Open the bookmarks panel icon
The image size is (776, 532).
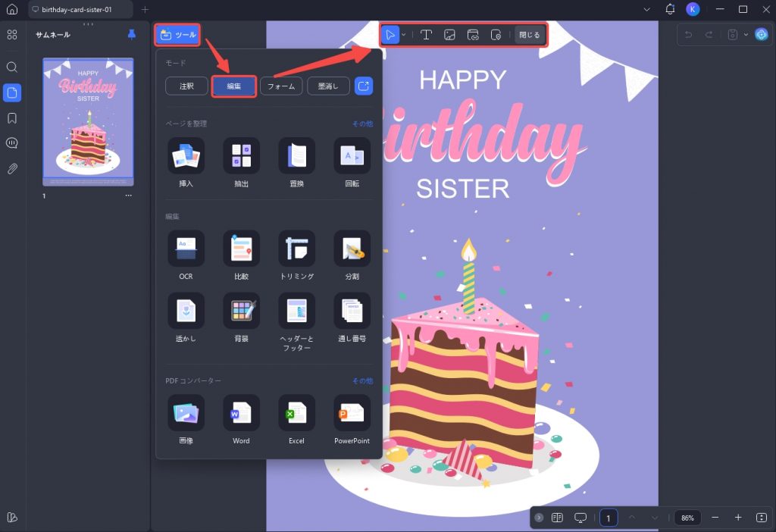pyautogui.click(x=12, y=117)
